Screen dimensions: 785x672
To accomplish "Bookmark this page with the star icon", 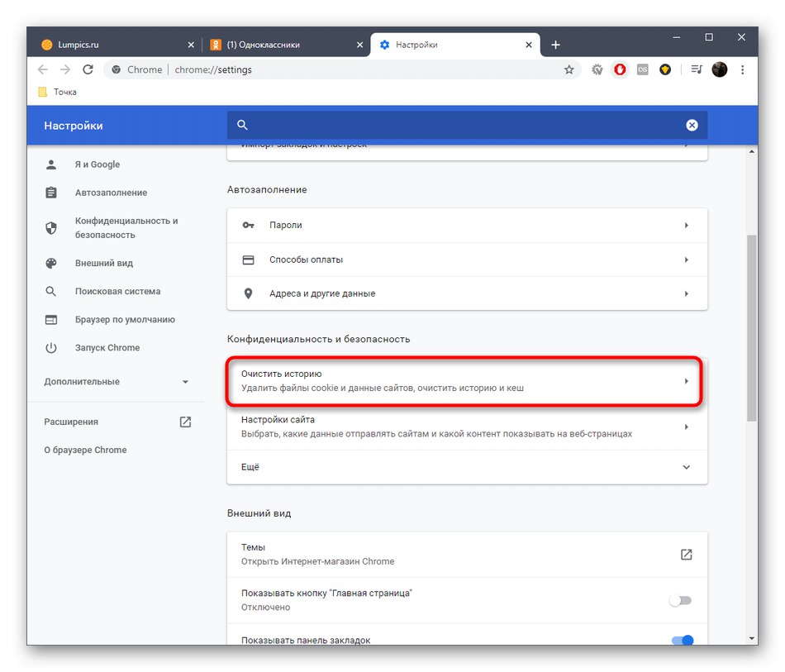I will click(569, 69).
